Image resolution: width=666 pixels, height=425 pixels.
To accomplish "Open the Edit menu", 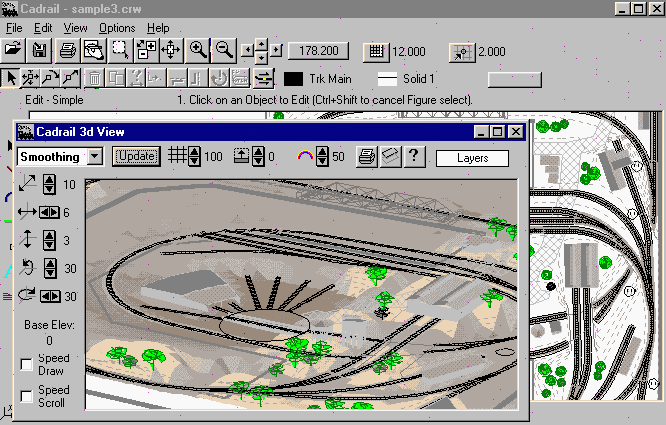I will 43,28.
